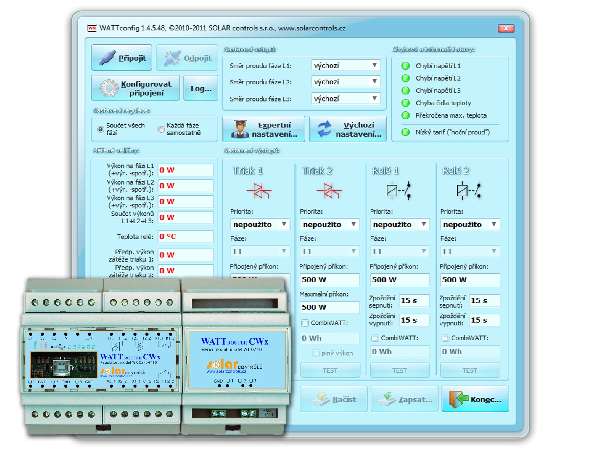Toggle CombiWATT checkbox under Relé 1
The image size is (600, 457).
point(375,338)
